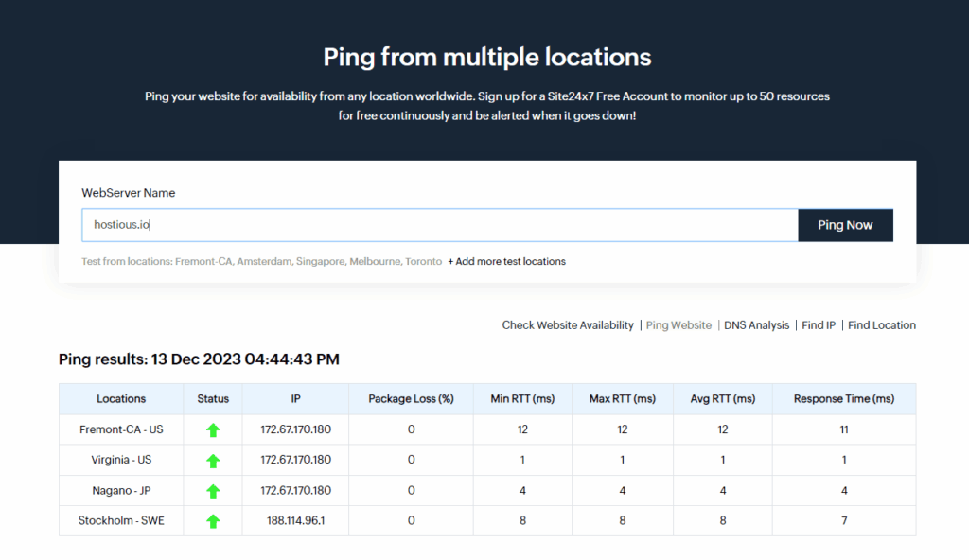969x560 pixels.
Task: Select the Ping Website tab
Action: [x=678, y=325]
